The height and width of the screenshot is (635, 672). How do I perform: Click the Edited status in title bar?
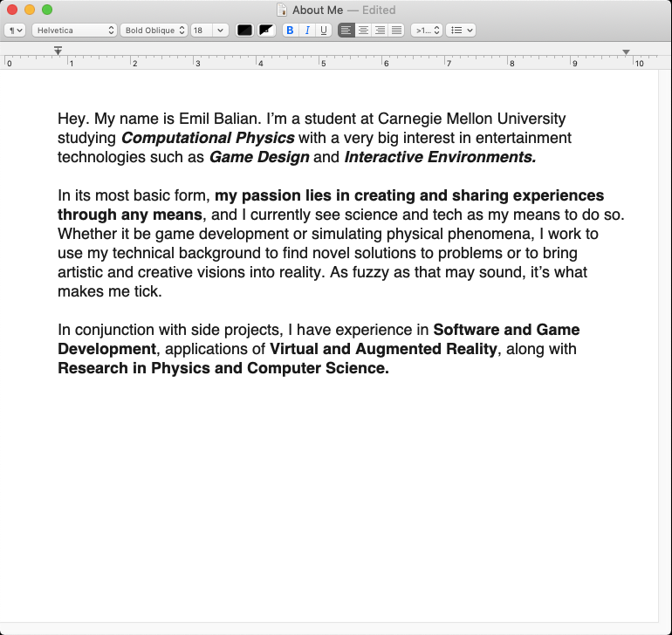(379, 10)
